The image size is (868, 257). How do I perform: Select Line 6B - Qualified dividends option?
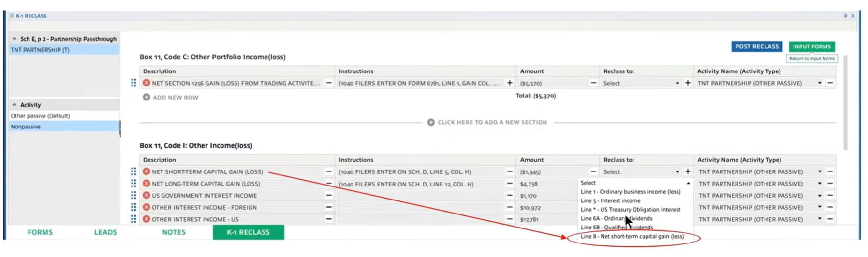(617, 228)
